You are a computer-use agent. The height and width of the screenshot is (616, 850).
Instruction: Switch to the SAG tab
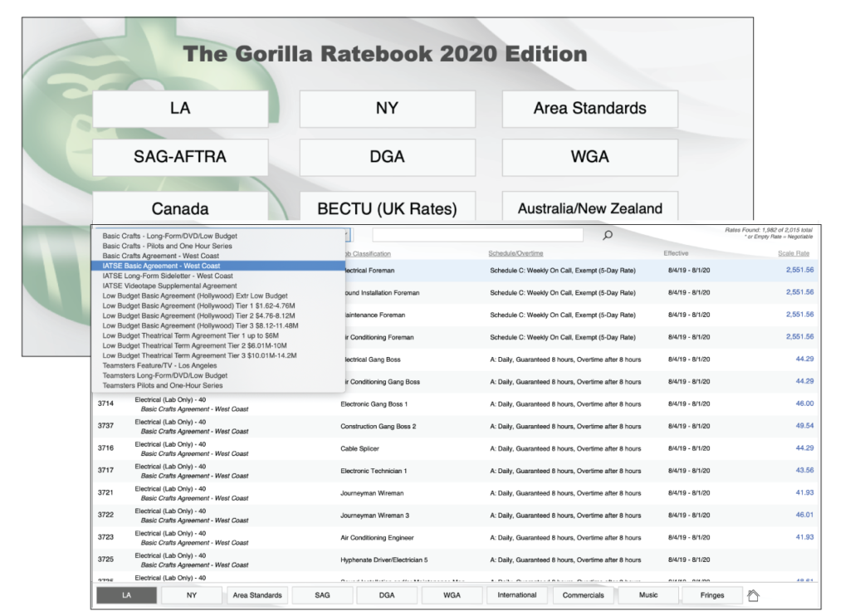(322, 595)
